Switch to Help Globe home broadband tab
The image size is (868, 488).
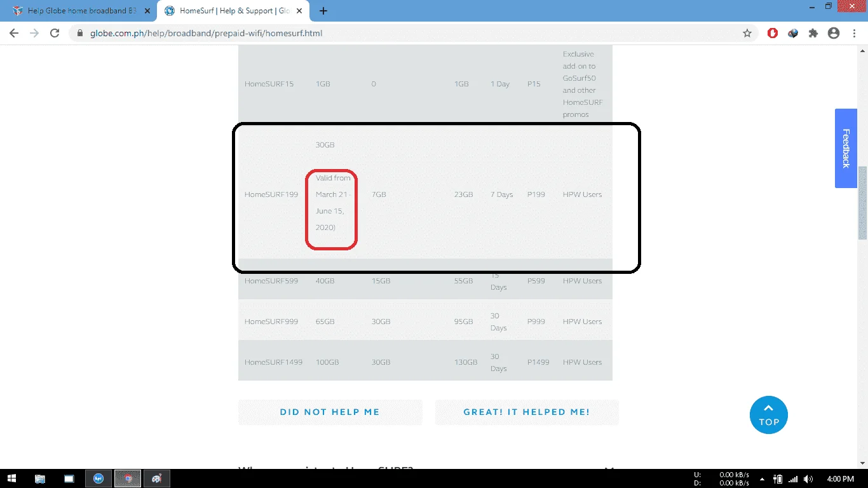81,11
